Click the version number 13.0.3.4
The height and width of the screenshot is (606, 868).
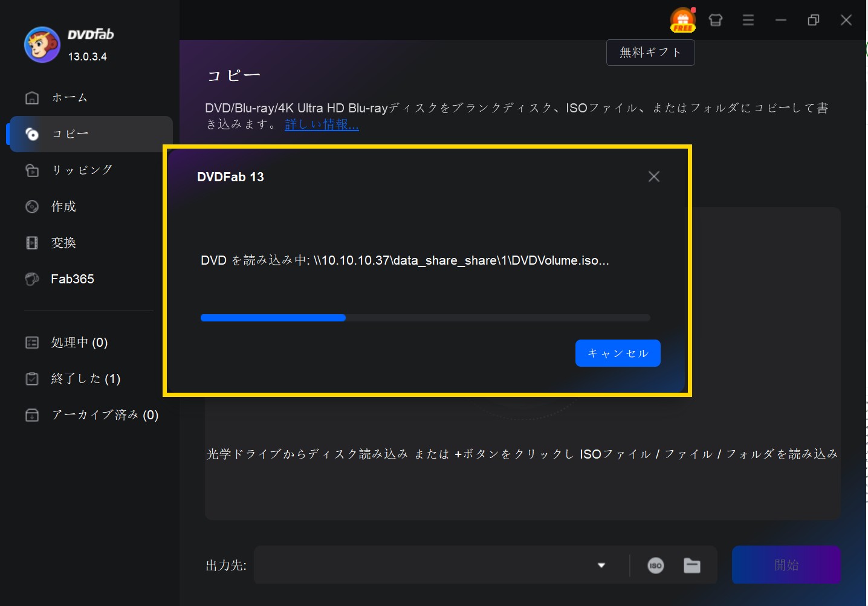click(88, 57)
